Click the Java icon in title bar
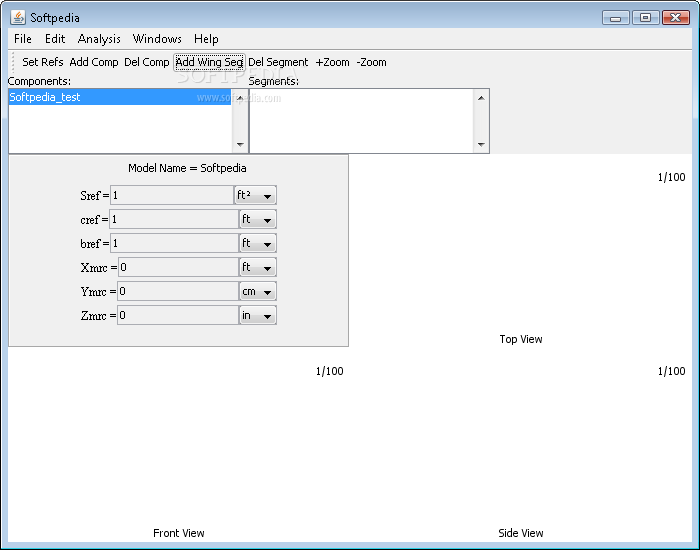700x550 pixels. click(18, 17)
